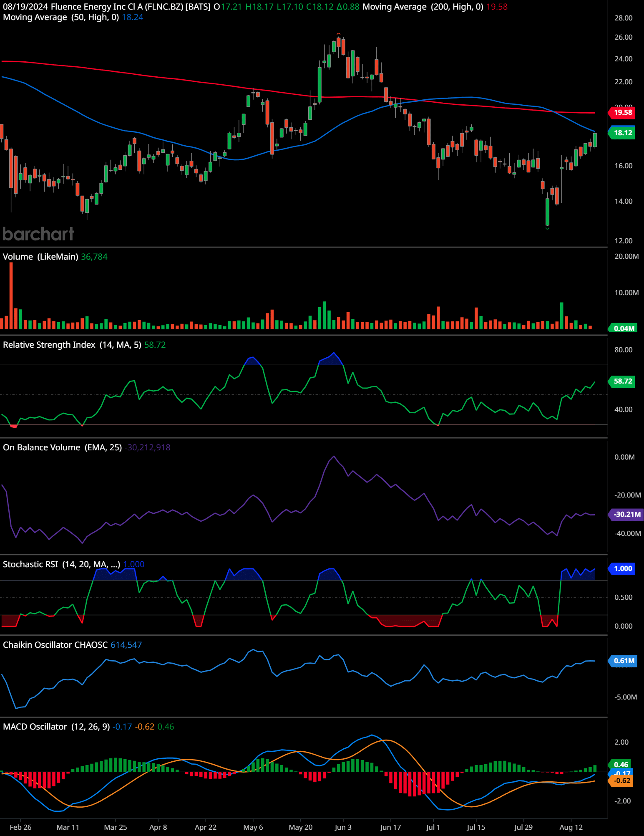Click the 14.00 price axis label
Image resolution: width=644 pixels, height=836 pixels.
point(623,201)
